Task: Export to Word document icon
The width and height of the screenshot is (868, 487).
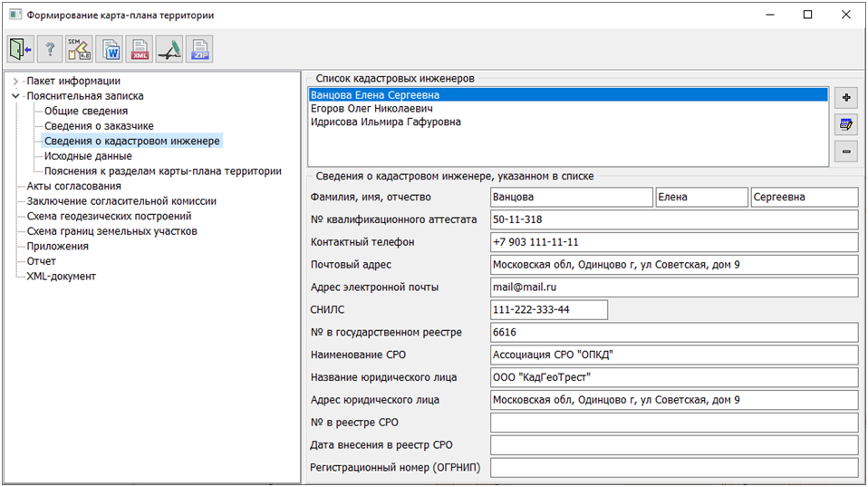Action: pos(110,49)
